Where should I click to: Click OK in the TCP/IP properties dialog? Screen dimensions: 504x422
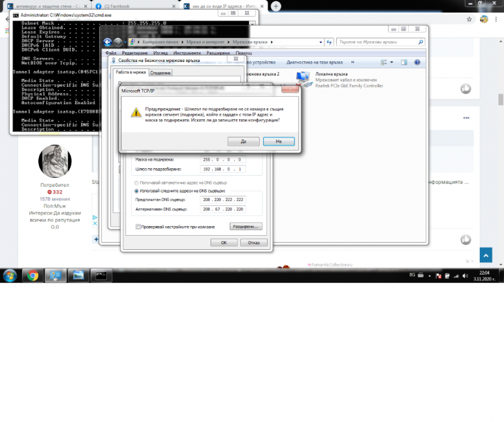[224, 243]
